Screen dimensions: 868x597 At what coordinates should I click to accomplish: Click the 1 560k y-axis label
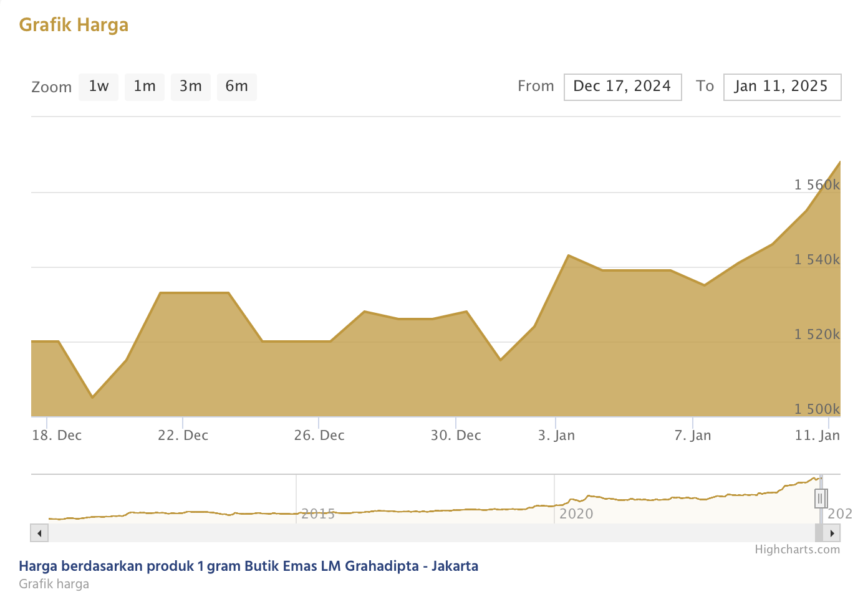point(817,184)
